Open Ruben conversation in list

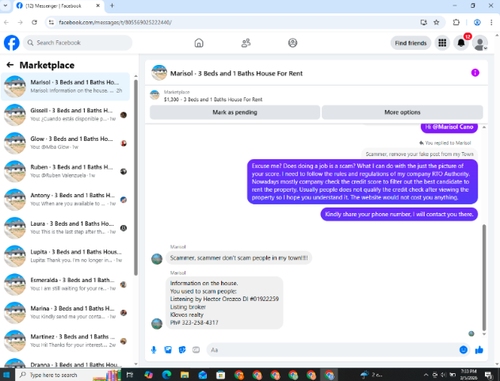coord(65,171)
